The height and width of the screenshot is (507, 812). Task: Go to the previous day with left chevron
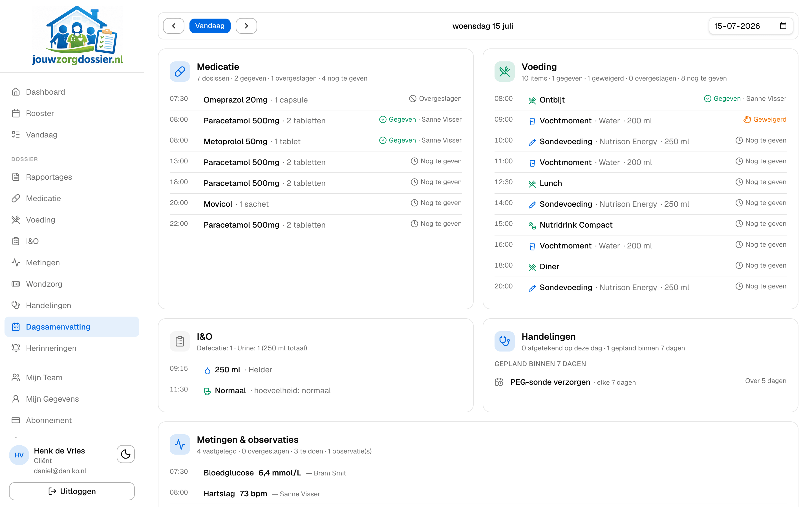pyautogui.click(x=173, y=26)
